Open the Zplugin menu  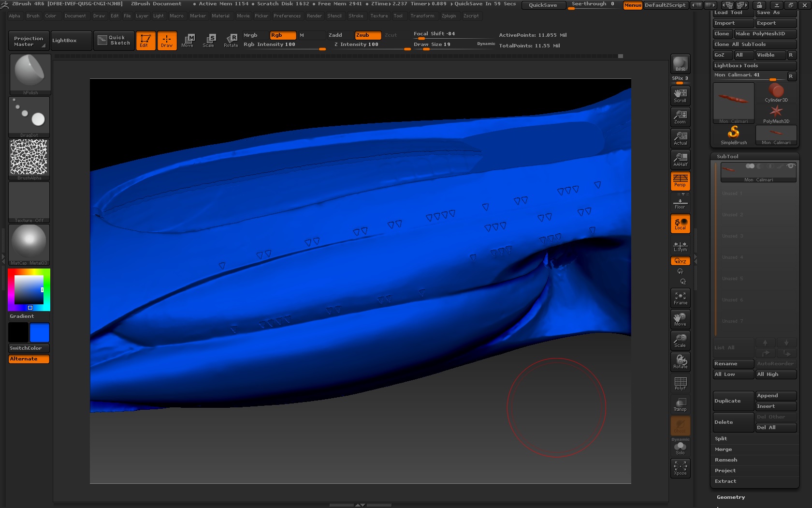pos(449,16)
